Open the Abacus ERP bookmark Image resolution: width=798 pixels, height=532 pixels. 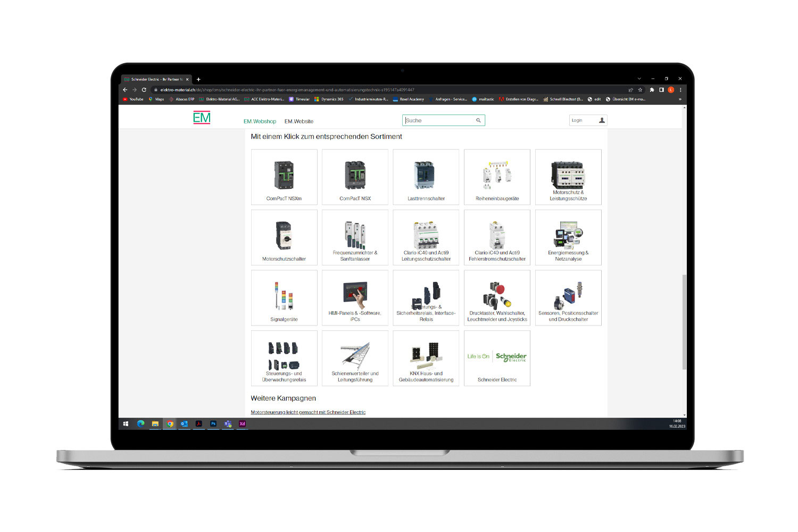point(182,99)
